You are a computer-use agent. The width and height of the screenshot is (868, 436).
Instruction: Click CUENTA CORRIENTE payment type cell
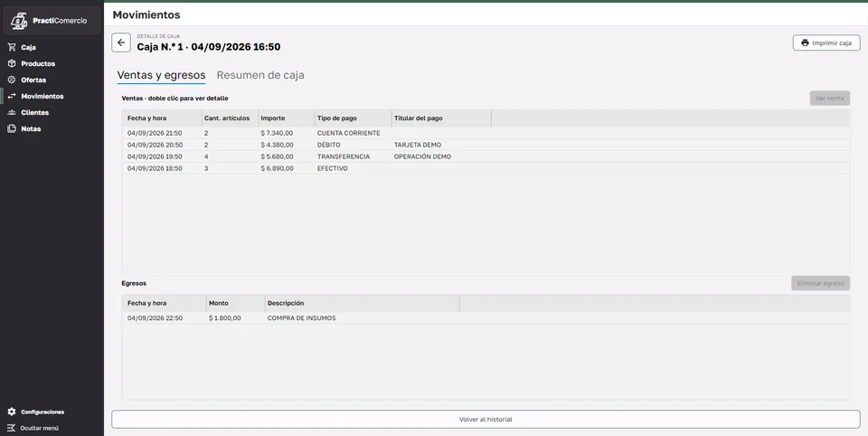click(x=349, y=133)
